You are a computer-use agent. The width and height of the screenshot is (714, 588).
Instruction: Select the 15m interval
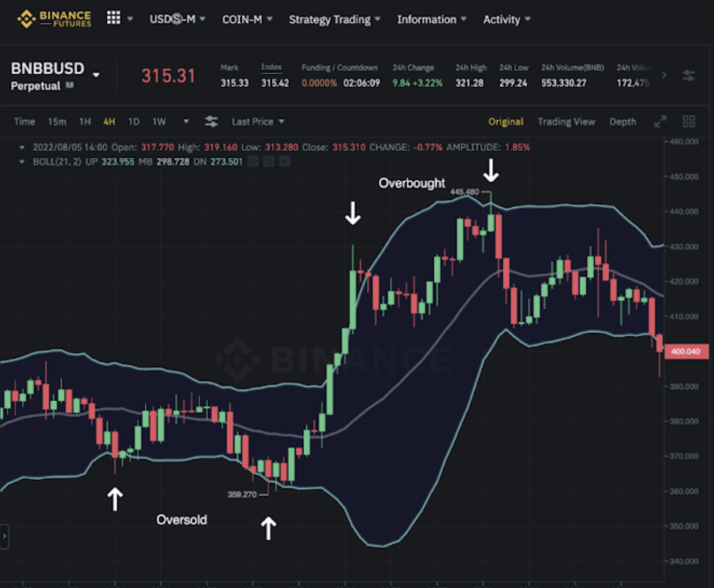click(57, 122)
